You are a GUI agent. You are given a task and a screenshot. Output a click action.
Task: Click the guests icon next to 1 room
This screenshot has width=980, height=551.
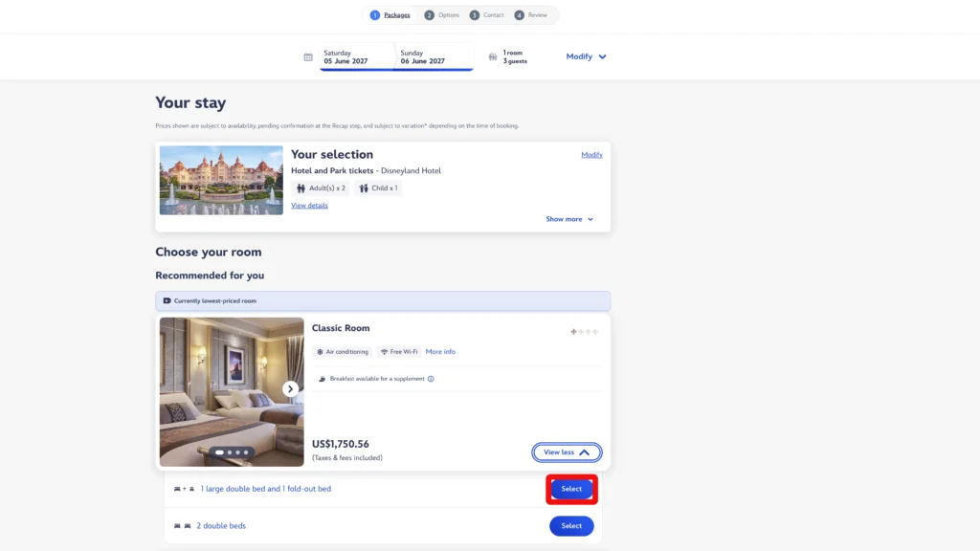click(x=493, y=56)
